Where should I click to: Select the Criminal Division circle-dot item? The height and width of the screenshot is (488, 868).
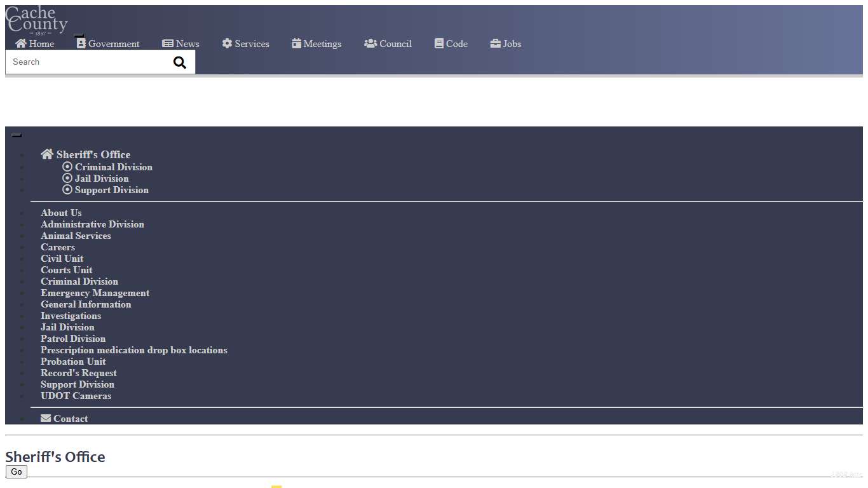click(x=67, y=166)
